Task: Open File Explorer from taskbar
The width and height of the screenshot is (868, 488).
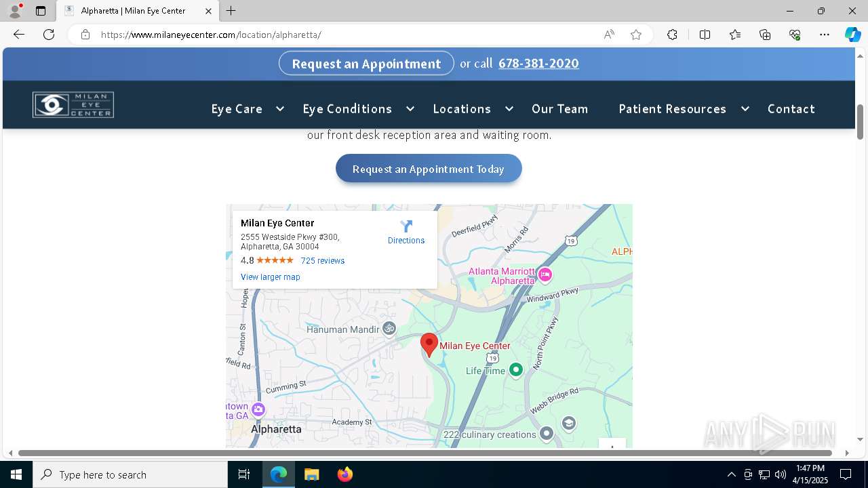Action: (311, 474)
